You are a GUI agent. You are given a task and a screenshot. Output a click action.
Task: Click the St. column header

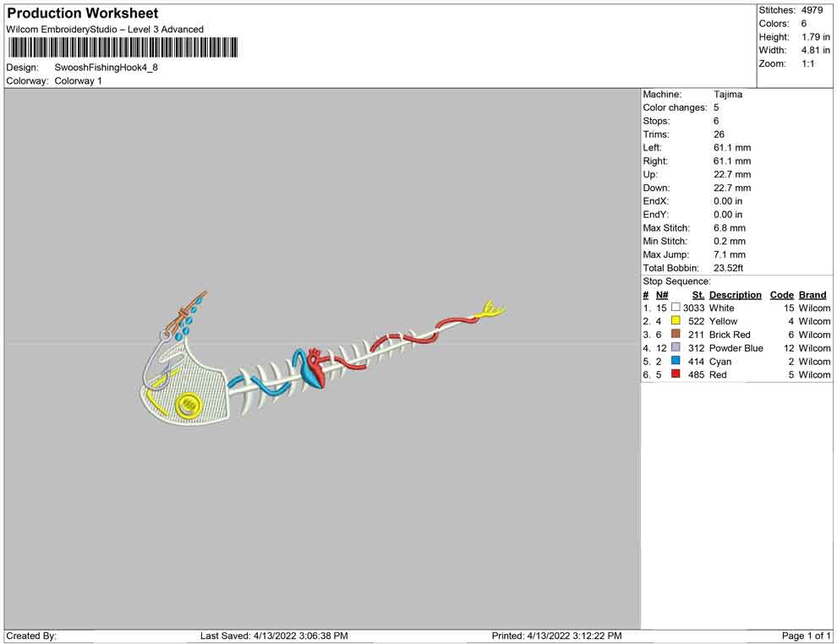pos(698,295)
